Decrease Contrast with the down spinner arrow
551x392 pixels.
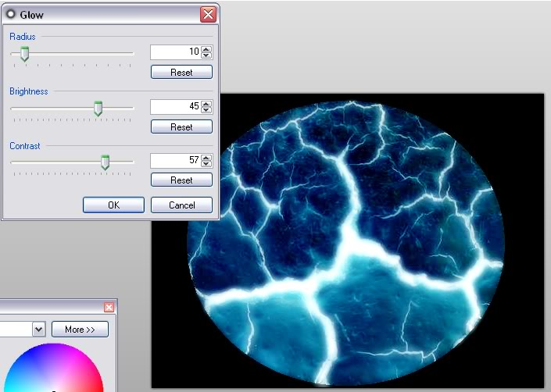206,163
